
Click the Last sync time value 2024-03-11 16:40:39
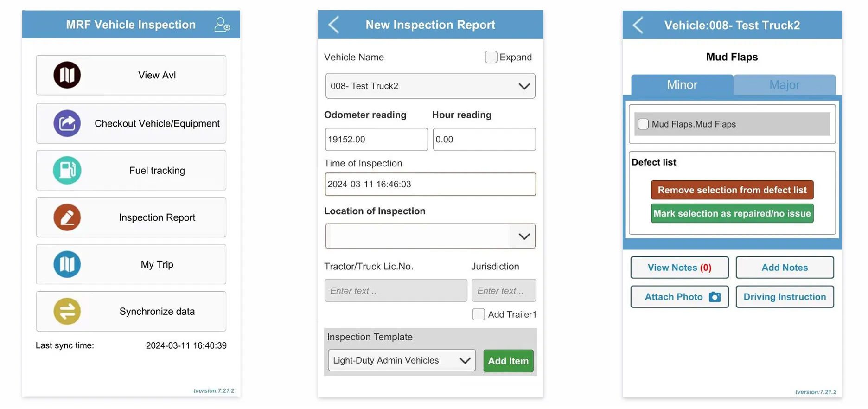[x=186, y=345]
